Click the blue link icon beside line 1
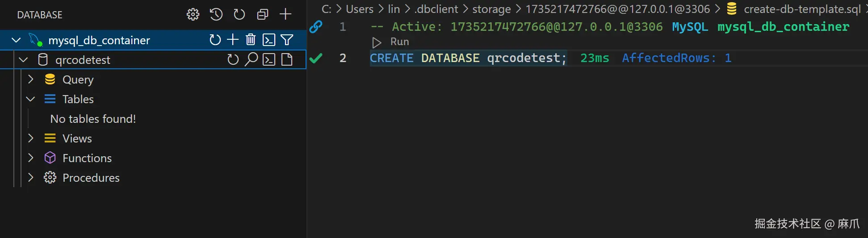This screenshot has width=868, height=238. [316, 27]
